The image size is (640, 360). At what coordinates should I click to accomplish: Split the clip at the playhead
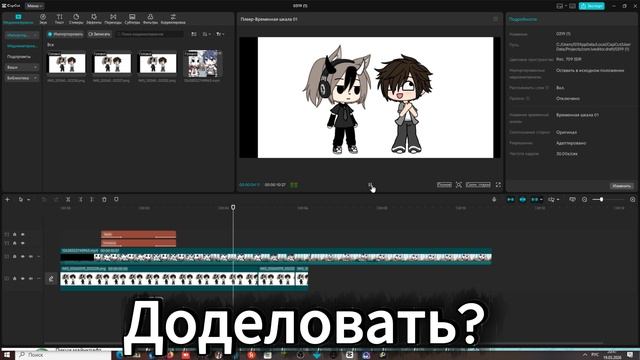point(68,199)
